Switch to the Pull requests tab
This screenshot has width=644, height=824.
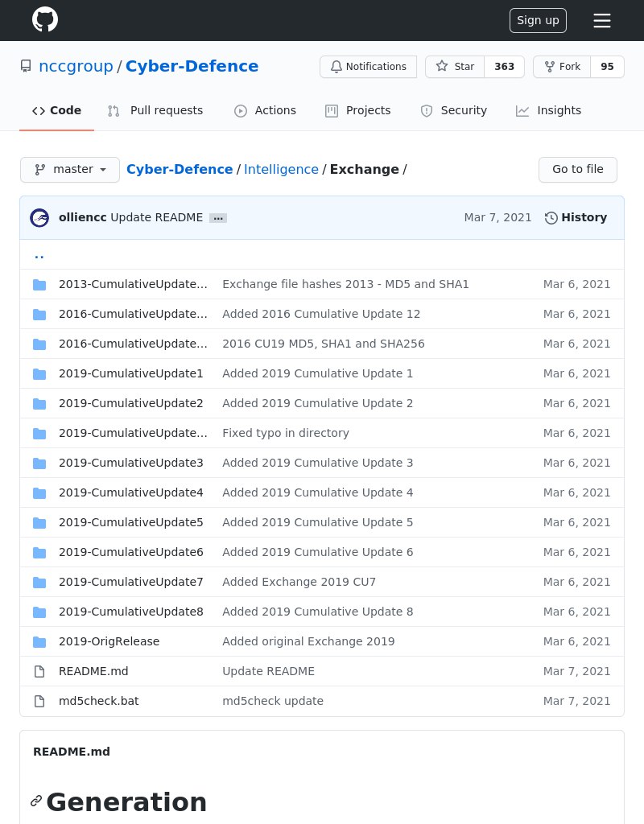(x=155, y=110)
